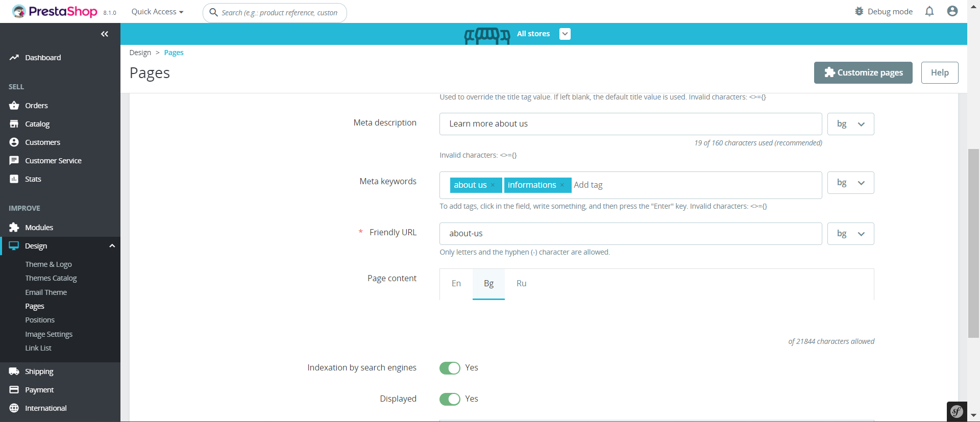The height and width of the screenshot is (422, 980).
Task: Open Email Theme submenu item
Action: (x=46, y=292)
